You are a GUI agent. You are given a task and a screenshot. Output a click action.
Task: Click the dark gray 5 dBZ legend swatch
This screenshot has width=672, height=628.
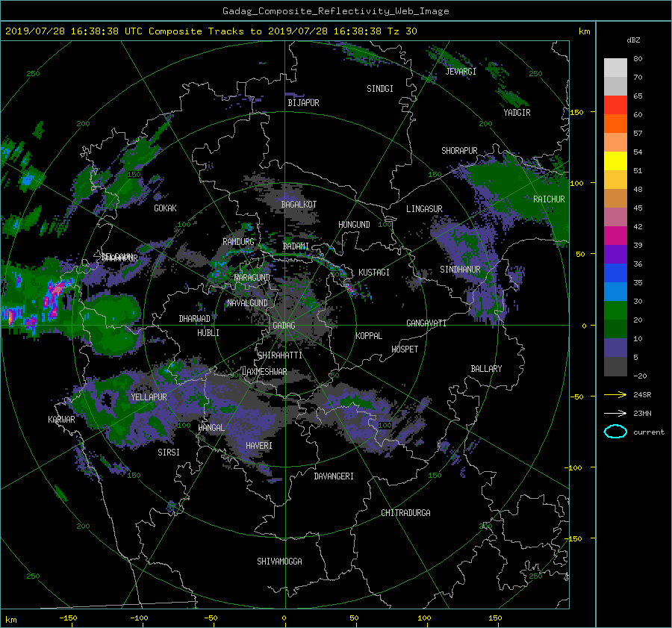click(615, 366)
